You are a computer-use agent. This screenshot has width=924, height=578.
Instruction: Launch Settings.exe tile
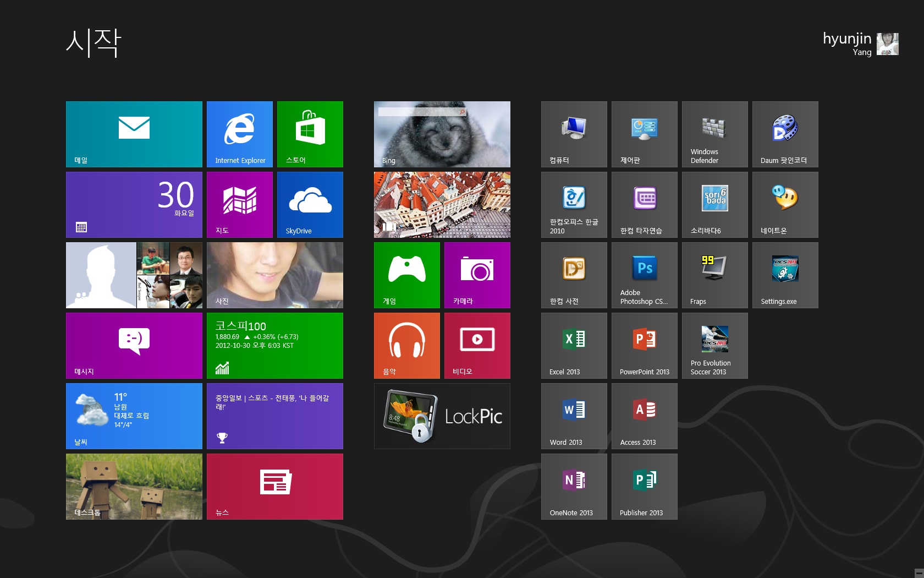click(x=785, y=275)
